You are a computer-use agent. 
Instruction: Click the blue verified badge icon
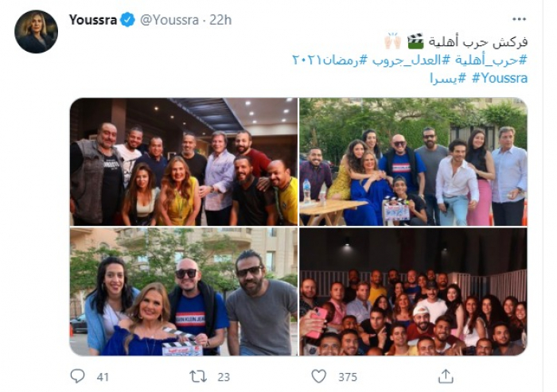point(127,20)
